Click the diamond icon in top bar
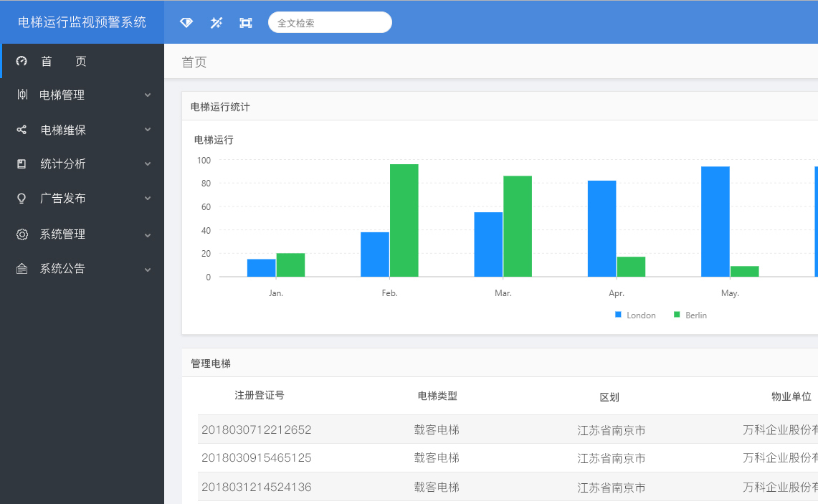Viewport: 818px width, 504px height. pos(186,23)
